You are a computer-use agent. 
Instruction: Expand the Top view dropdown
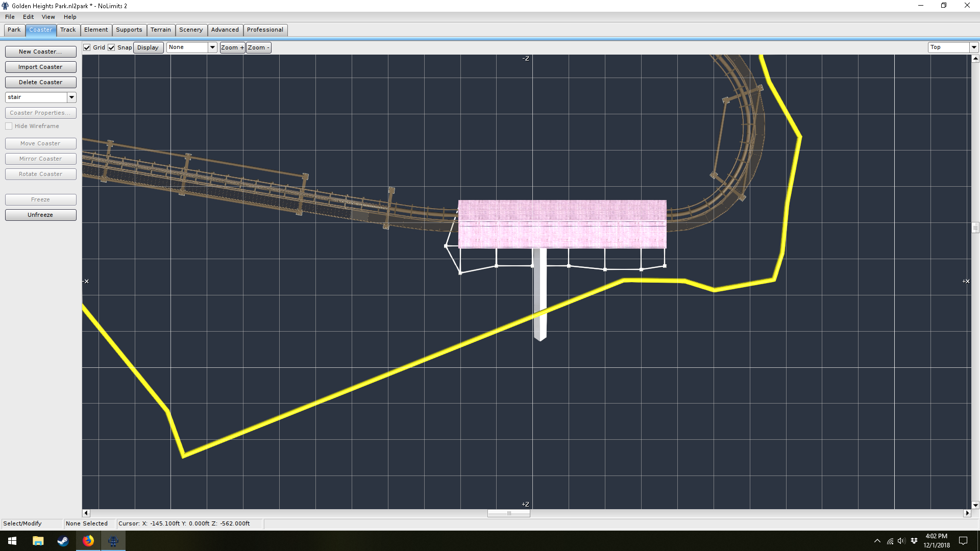973,47
